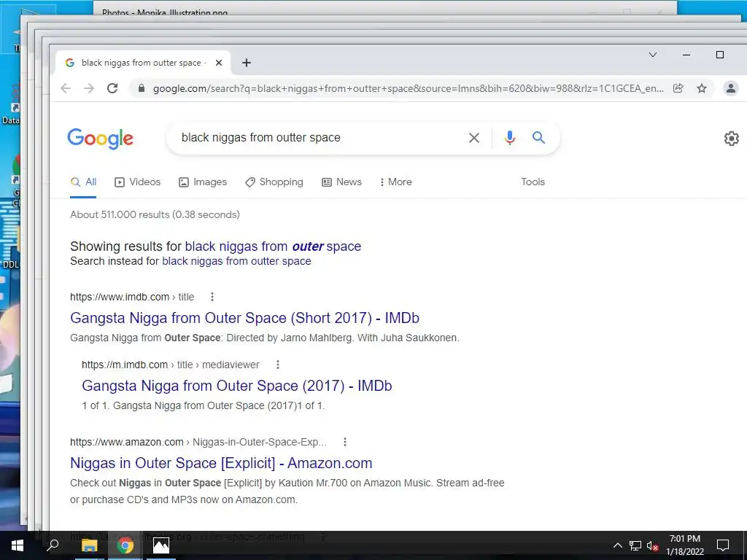Click Chrome icon in the taskbar
The image size is (747, 560).
(125, 545)
